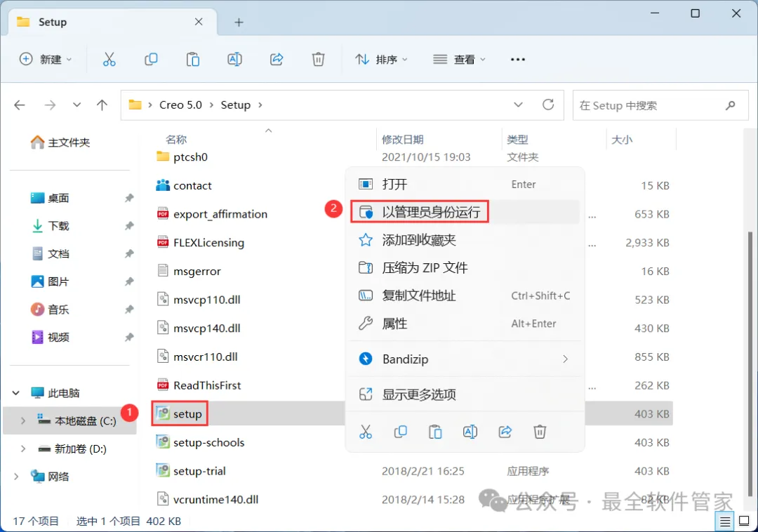Viewport: 758px width, 532px height.
Task: Click the 在 Setup 中搜索 search field
Action: (660, 105)
